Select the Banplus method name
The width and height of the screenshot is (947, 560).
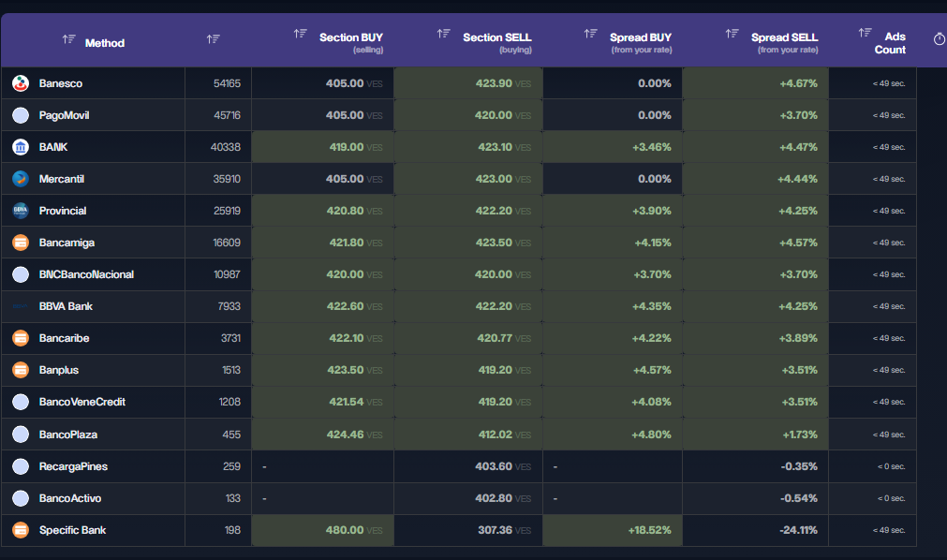(59, 370)
